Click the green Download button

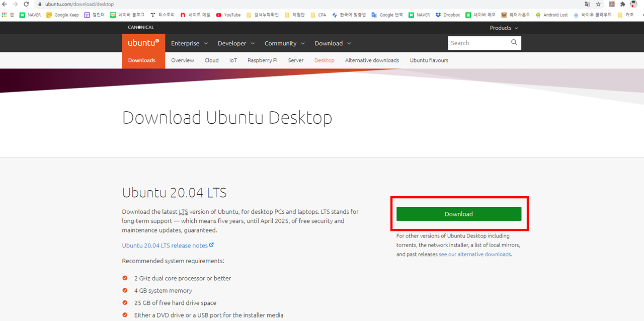459,214
